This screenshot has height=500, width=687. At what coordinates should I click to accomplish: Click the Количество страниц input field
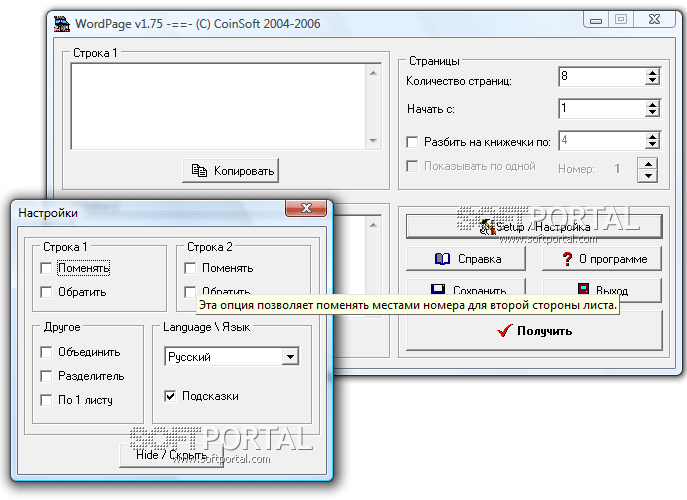602,77
